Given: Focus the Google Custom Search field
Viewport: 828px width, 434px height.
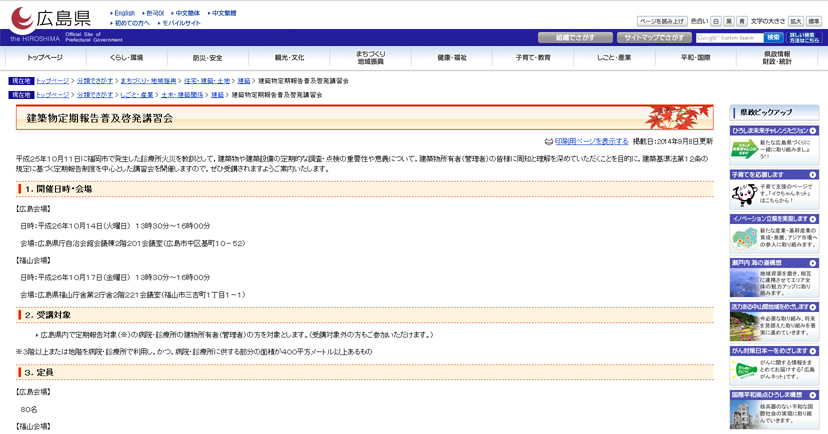Looking at the screenshot, I should pos(729,38).
